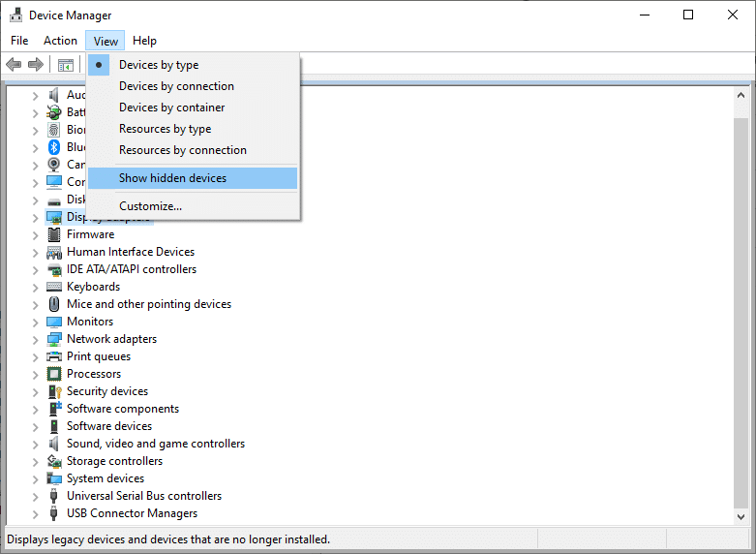Choose Customize... from the View menu
Viewport: 756px width, 554px height.
click(150, 206)
